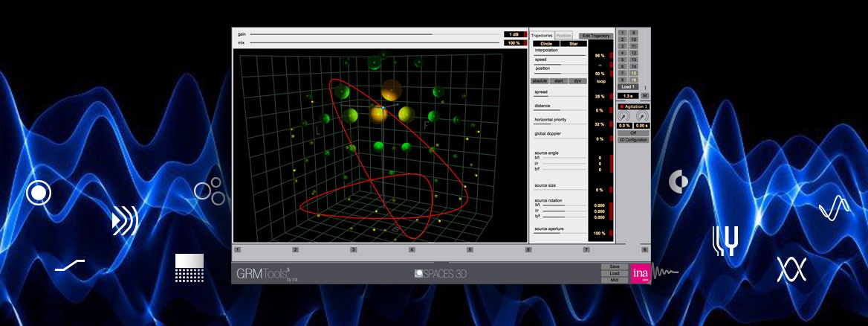Click the Spaces 3D logo icon
Viewport: 868px width, 326px height.
coord(419,273)
